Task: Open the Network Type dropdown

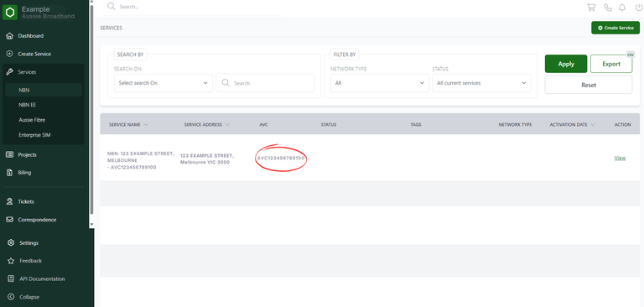Action: click(x=380, y=83)
